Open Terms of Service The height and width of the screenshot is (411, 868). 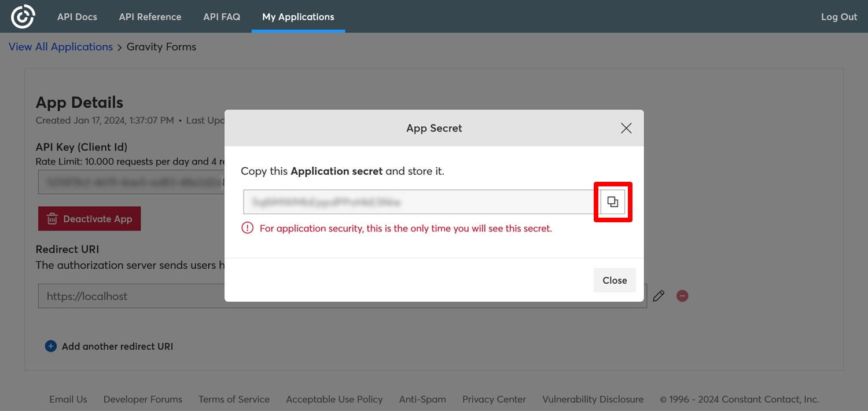[x=234, y=399]
